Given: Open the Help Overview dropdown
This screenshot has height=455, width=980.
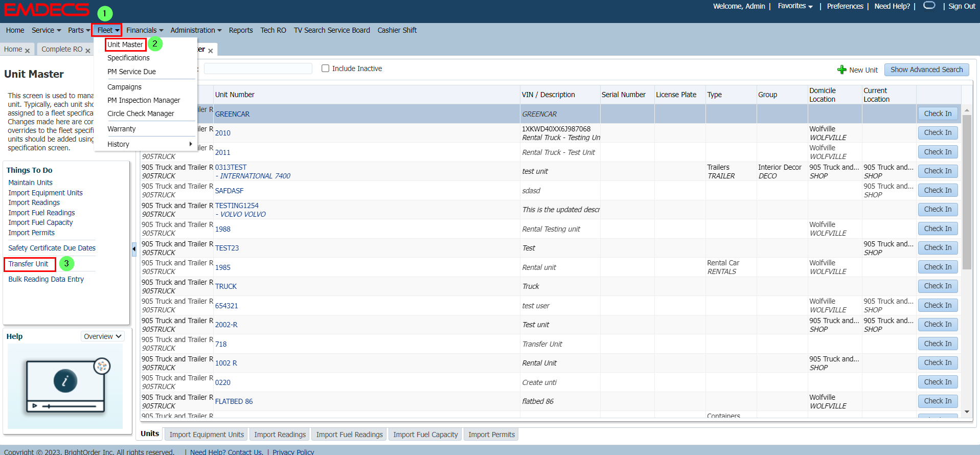Looking at the screenshot, I should [103, 336].
